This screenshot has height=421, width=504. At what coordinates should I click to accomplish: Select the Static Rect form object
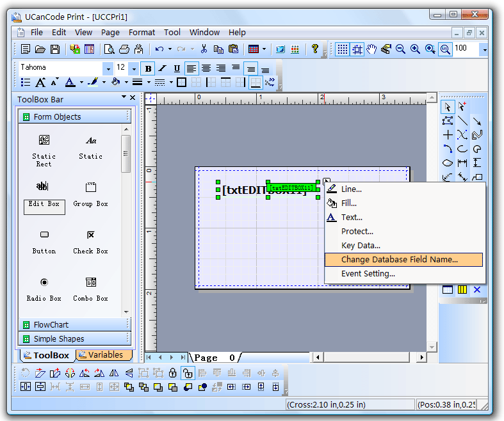click(x=44, y=151)
